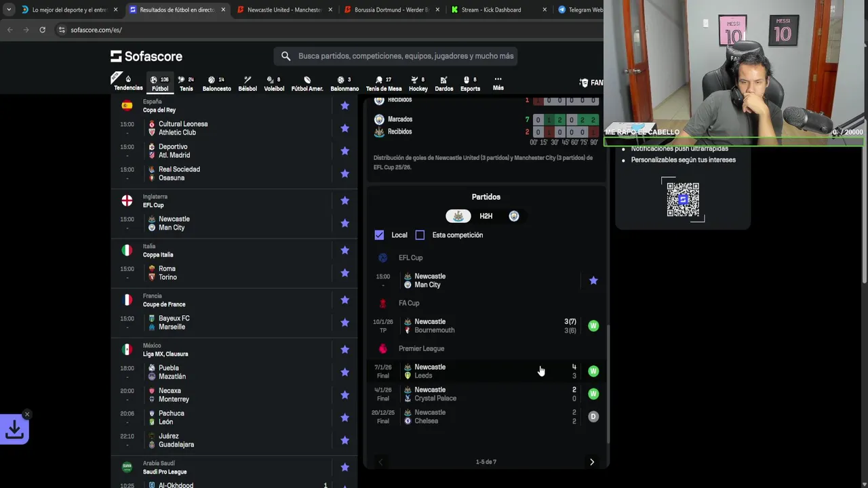Switch to Newcastle United - Manchester browser tab

pyautogui.click(x=283, y=9)
